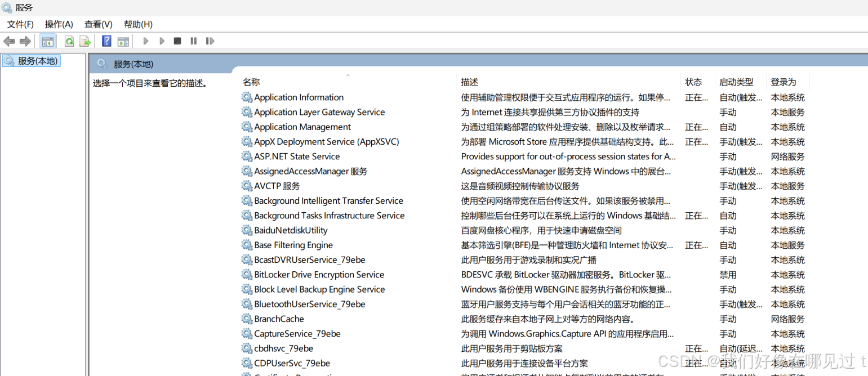Screen dimensions: 868x376
Task: Click 禁用 startup type of BitLocker row
Action: [x=728, y=275]
